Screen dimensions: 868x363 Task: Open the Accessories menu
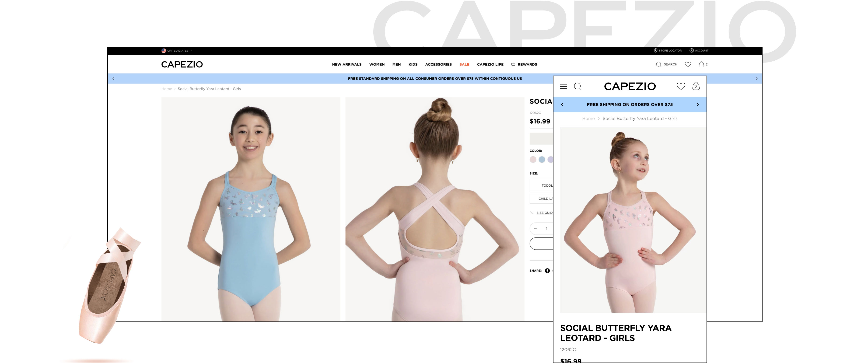tap(438, 64)
